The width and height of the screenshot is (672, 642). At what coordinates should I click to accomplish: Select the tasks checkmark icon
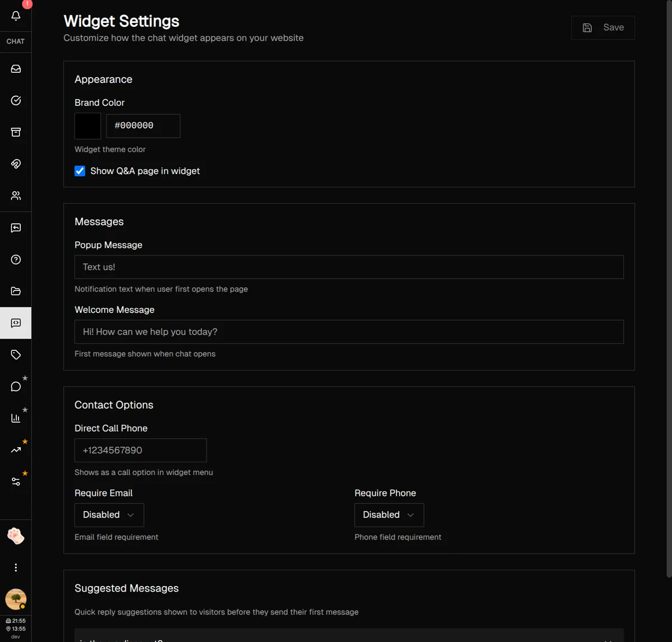click(x=16, y=101)
